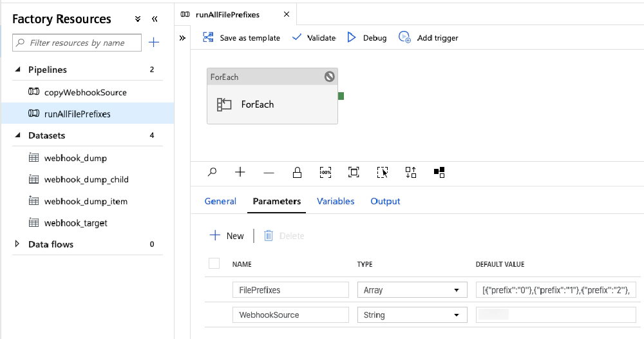Open the webhook_dump_child dataset
The height and width of the screenshot is (339, 644).
(86, 180)
